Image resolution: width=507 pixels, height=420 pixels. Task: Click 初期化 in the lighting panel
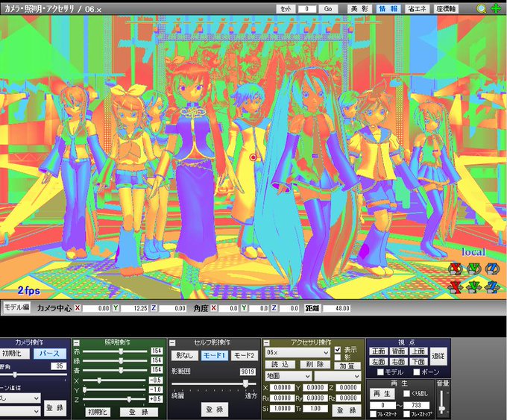(98, 412)
